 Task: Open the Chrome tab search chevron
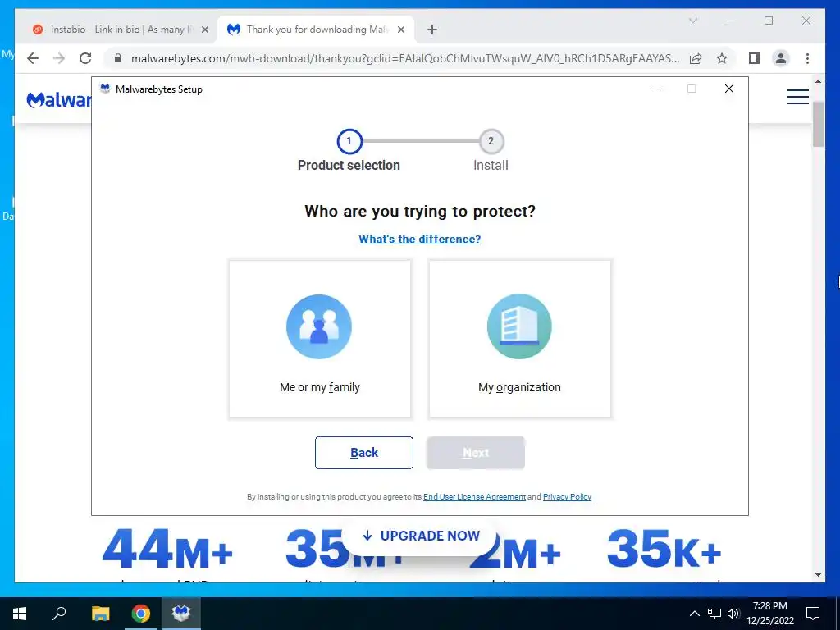(x=692, y=21)
